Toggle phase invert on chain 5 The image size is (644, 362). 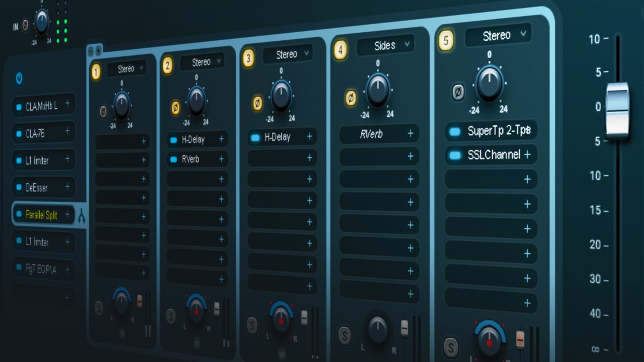[458, 92]
